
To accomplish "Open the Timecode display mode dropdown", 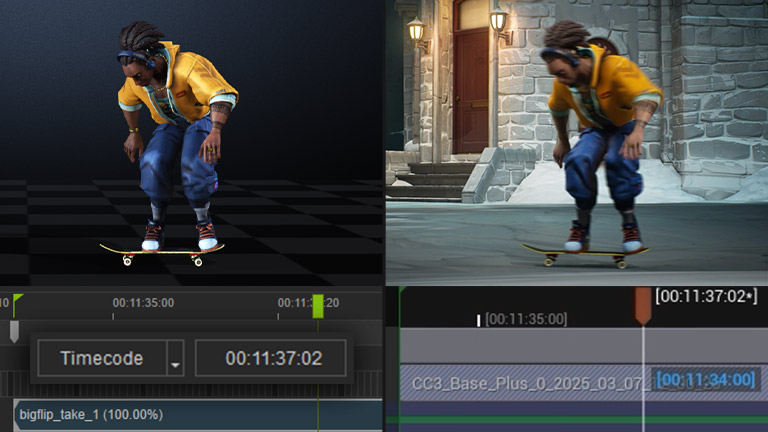I will (x=101, y=358).
